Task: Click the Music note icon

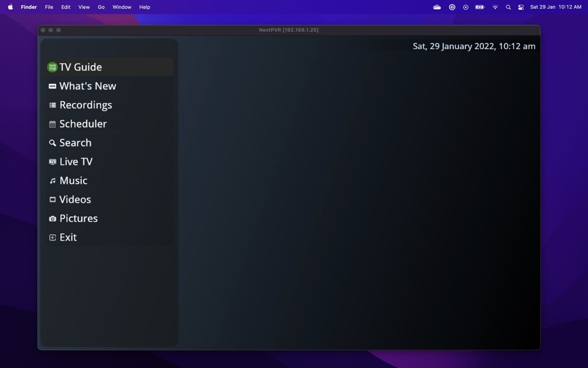Action: coord(53,181)
